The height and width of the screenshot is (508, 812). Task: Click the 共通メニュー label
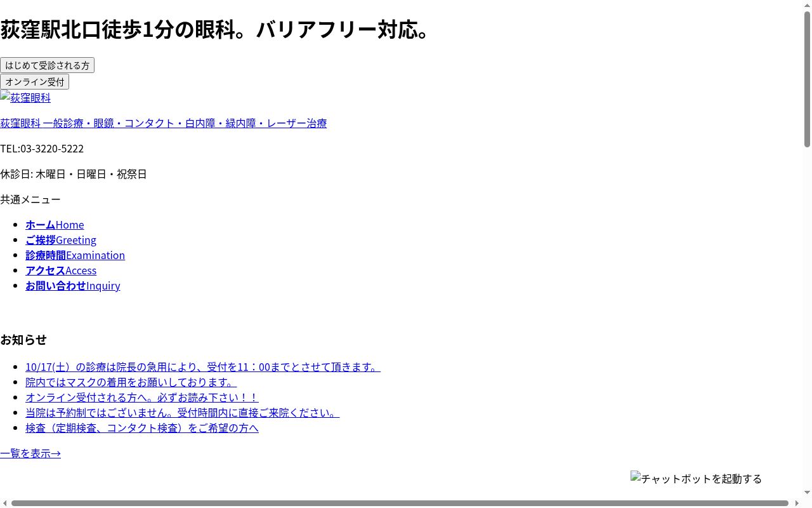[x=30, y=199]
